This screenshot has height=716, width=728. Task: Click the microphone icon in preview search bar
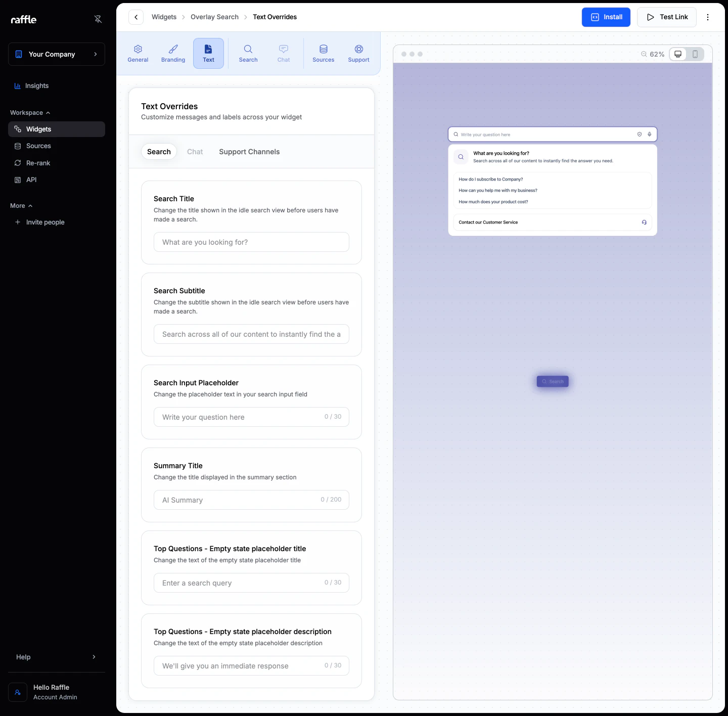650,135
